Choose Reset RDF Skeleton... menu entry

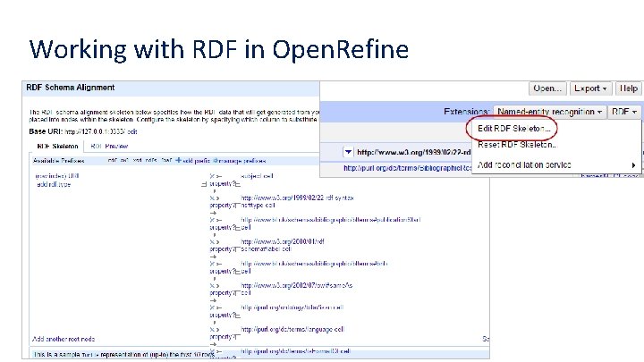pos(517,145)
